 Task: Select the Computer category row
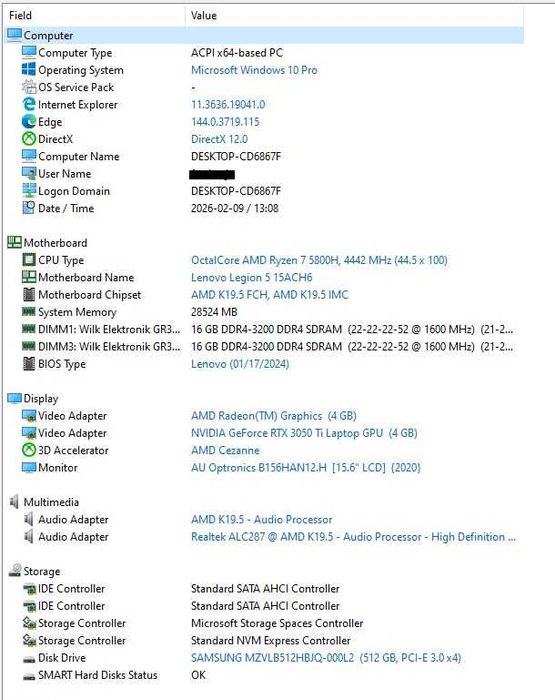click(265, 35)
